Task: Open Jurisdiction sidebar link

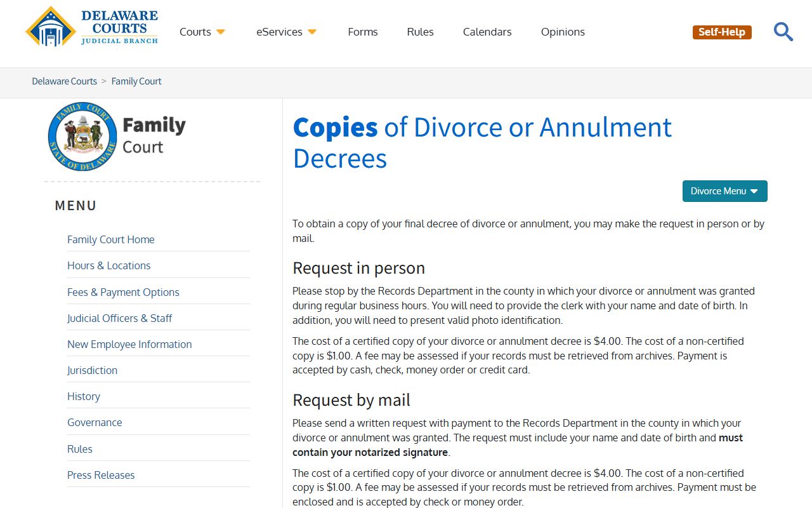Action: (93, 370)
